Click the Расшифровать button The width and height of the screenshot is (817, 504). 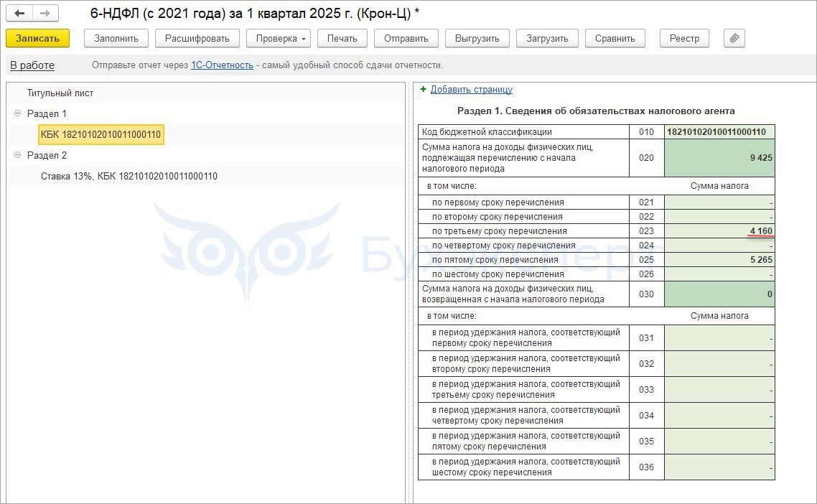(197, 38)
